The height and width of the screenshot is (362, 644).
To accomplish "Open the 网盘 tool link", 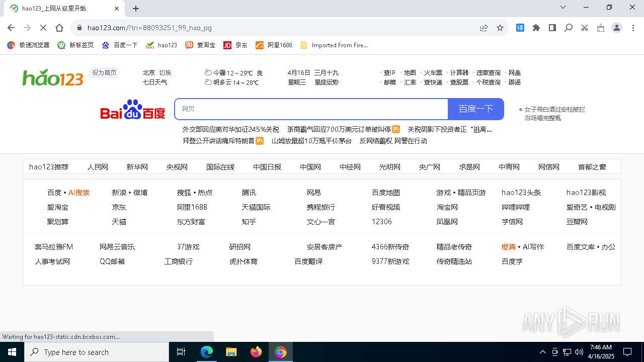I will [515, 73].
